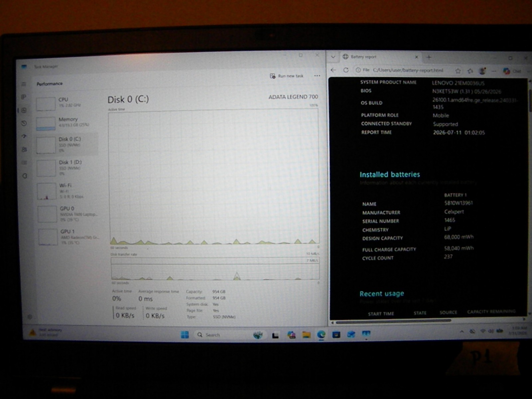Open Microsoft Edge taskbar icon
Screen dimensions: 532x399
coord(321,334)
